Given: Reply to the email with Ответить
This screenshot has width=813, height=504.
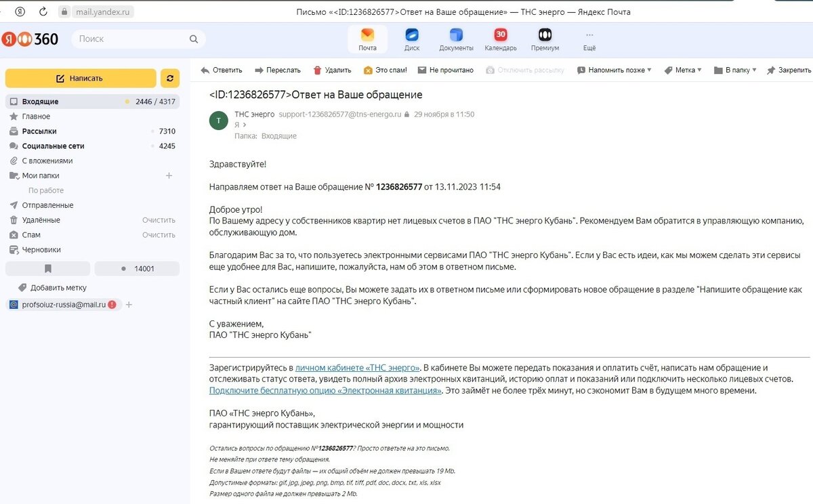Looking at the screenshot, I should 222,70.
